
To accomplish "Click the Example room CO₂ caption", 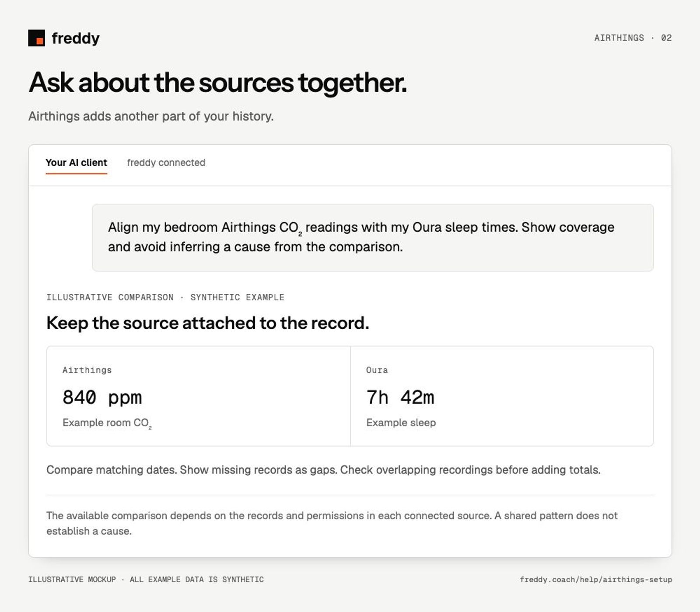I will (x=107, y=423).
